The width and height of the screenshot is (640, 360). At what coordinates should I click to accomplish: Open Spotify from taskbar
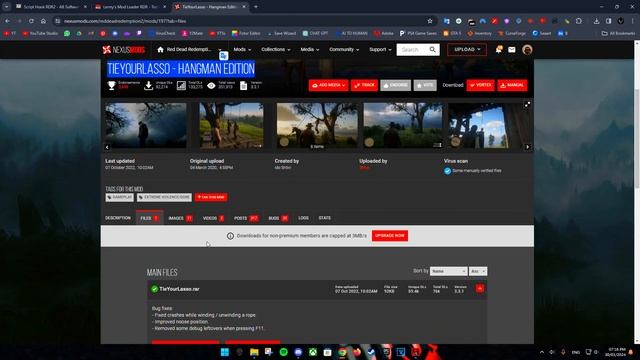tap(284, 352)
